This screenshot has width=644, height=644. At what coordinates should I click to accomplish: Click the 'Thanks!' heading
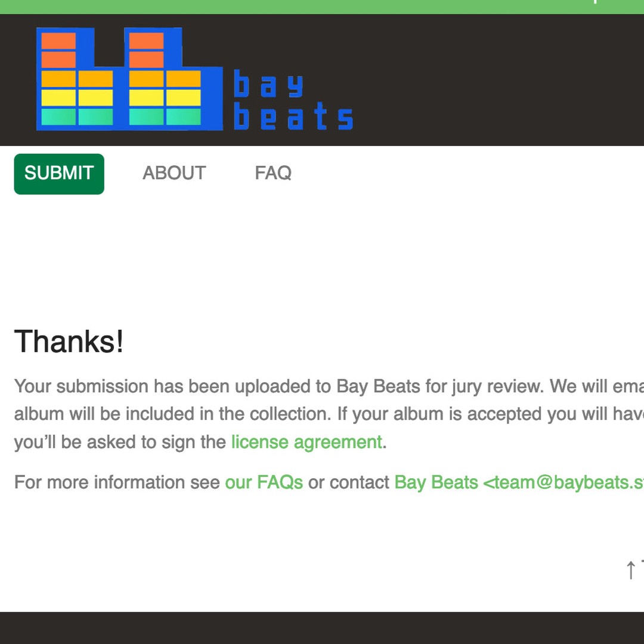(x=69, y=341)
